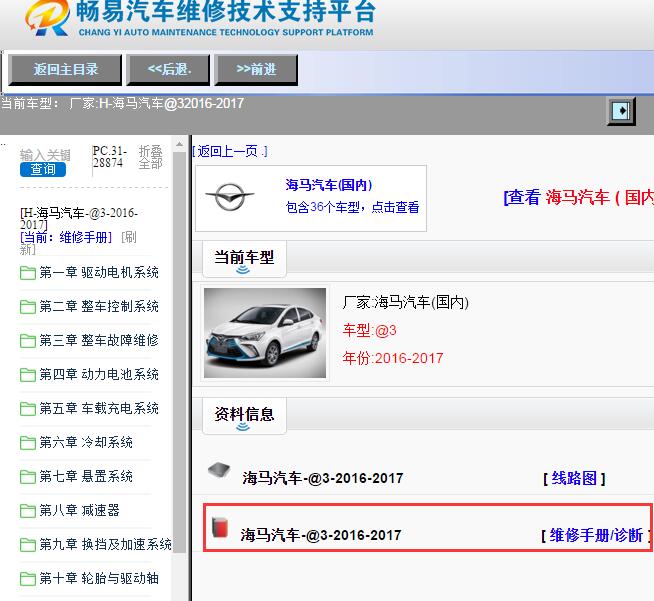Open folder icon for 第五章 车载充电系统
Screen dimensions: 654x601
pyautogui.click(x=28, y=409)
